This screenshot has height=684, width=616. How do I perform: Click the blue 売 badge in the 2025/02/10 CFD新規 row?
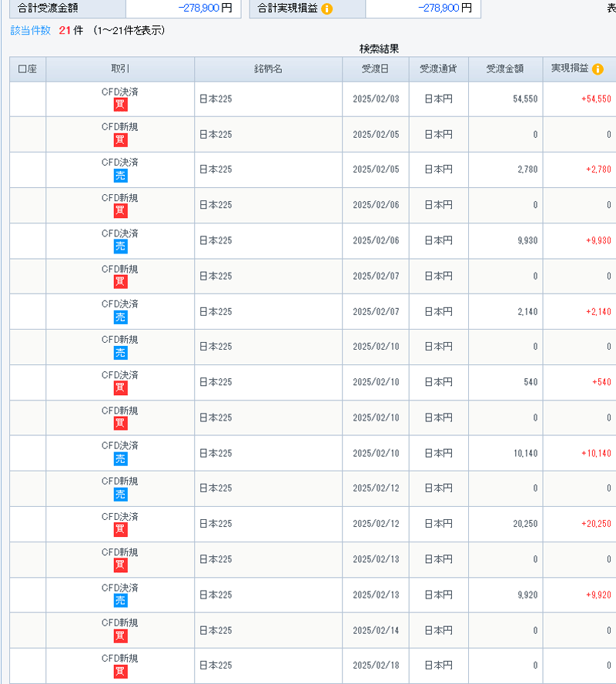pos(120,353)
